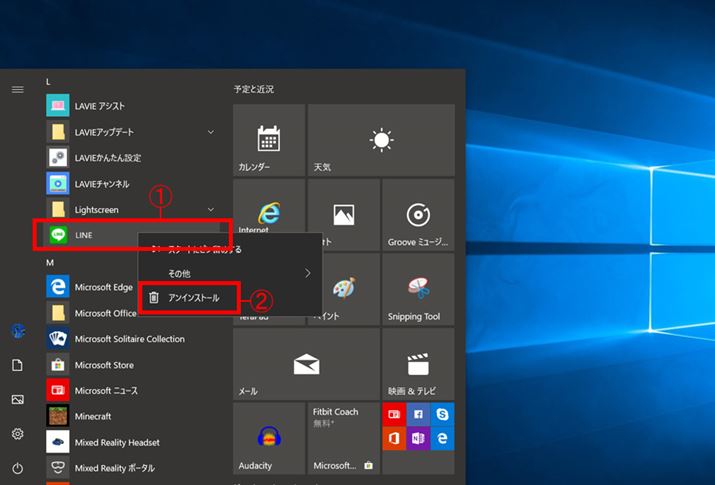Launch Mixed Reality ポータル from app list
Viewport: 715px width, 485px height.
(117, 468)
